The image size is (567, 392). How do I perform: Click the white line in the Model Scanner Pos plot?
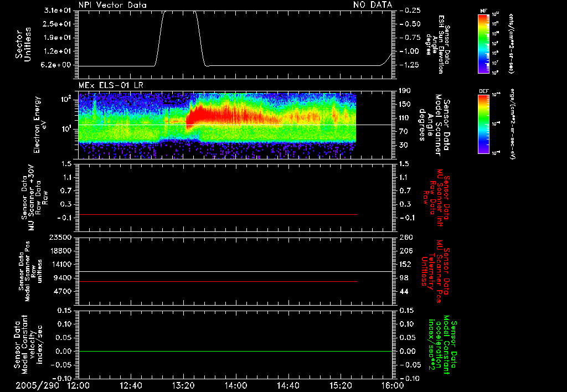[235, 271]
